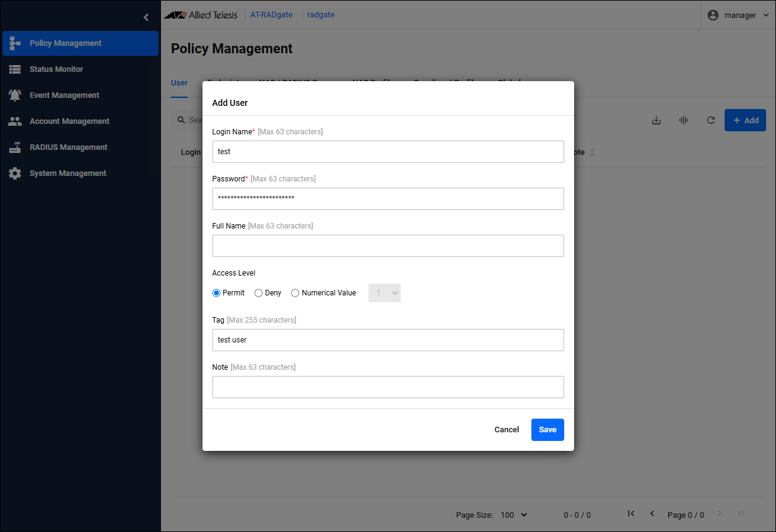Select the Permit access level radio
The image size is (776, 532).
pos(217,293)
